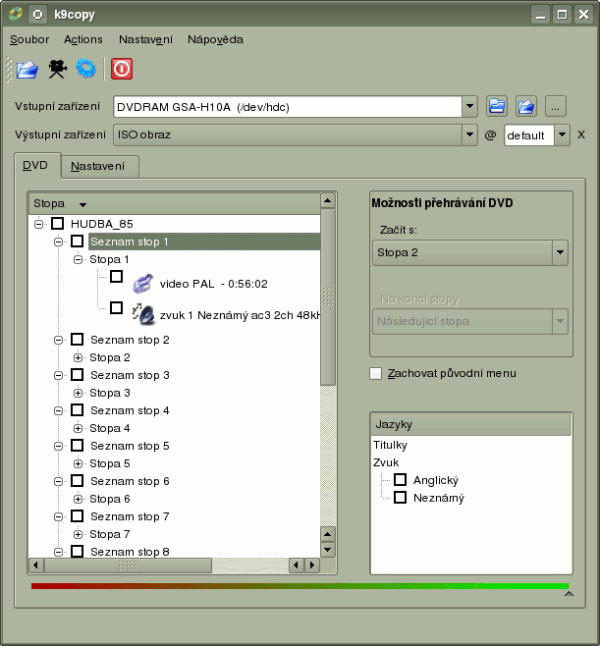Click the red power quit icon
This screenshot has width=600, height=646.
point(122,69)
